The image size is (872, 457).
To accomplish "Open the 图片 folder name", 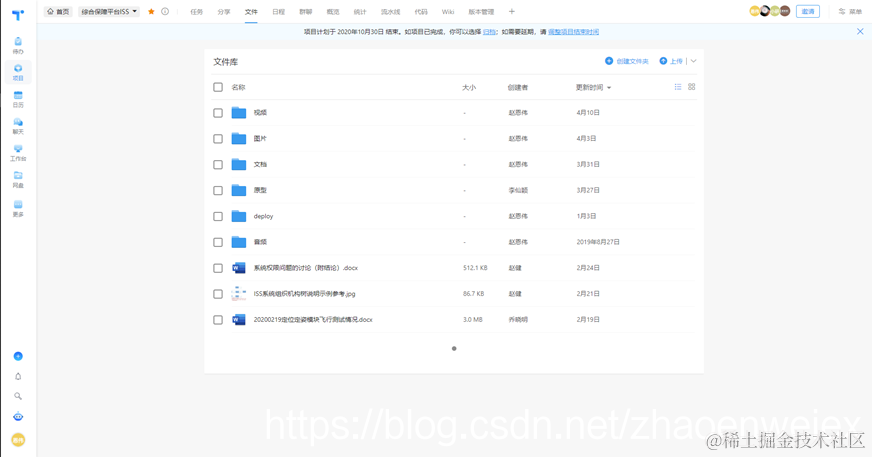I will click(260, 138).
